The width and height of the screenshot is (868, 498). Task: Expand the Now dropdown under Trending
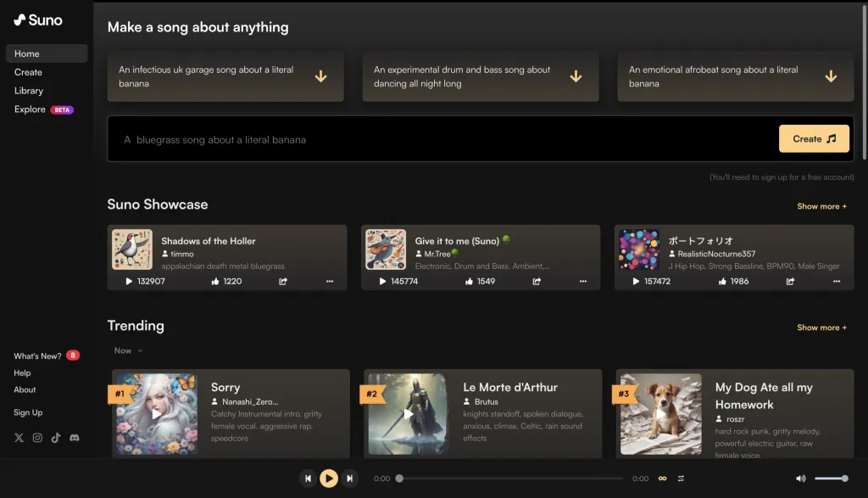pos(129,350)
